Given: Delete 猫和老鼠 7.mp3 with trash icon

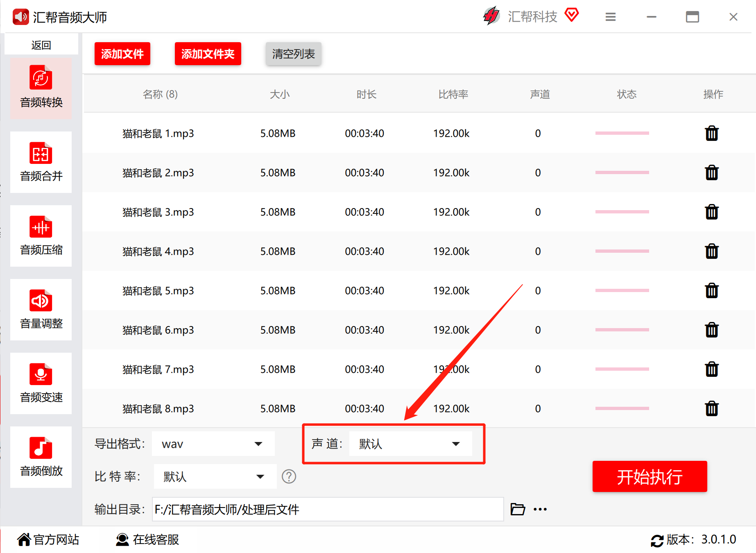Looking at the screenshot, I should [712, 369].
